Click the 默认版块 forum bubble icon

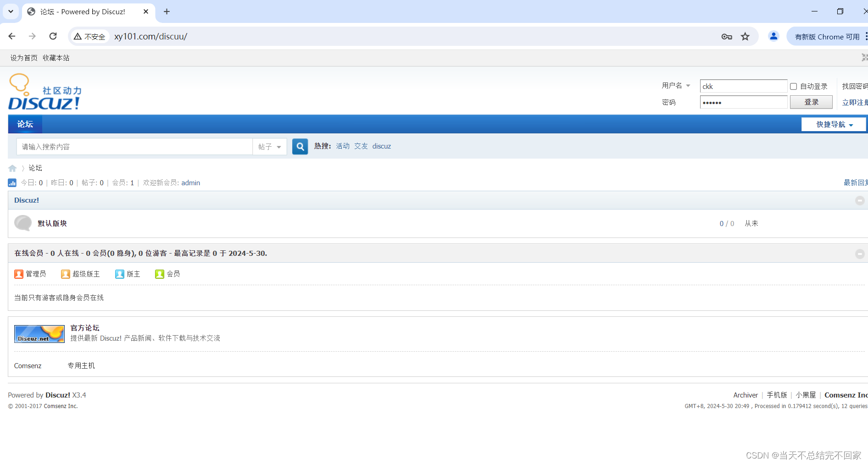tap(23, 223)
